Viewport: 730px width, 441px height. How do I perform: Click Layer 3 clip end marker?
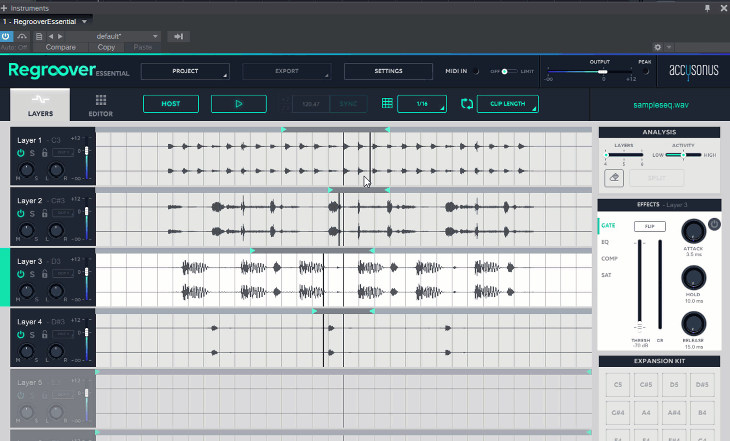(372, 251)
